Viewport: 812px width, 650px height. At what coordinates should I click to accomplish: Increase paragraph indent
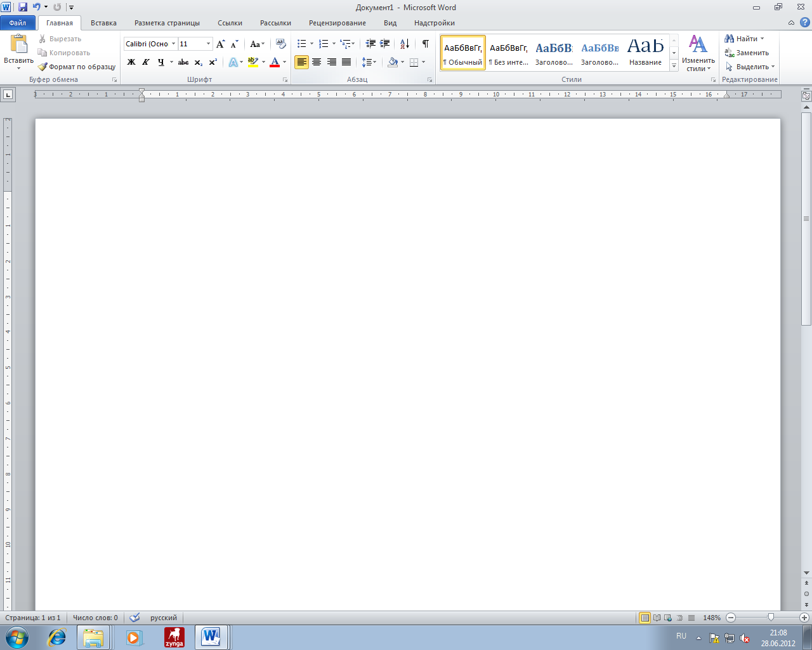384,44
